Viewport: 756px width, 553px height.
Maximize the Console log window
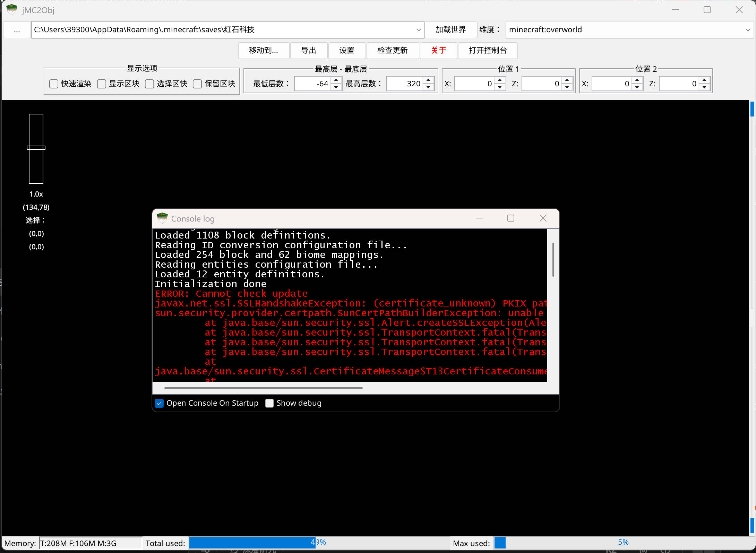pyautogui.click(x=511, y=218)
